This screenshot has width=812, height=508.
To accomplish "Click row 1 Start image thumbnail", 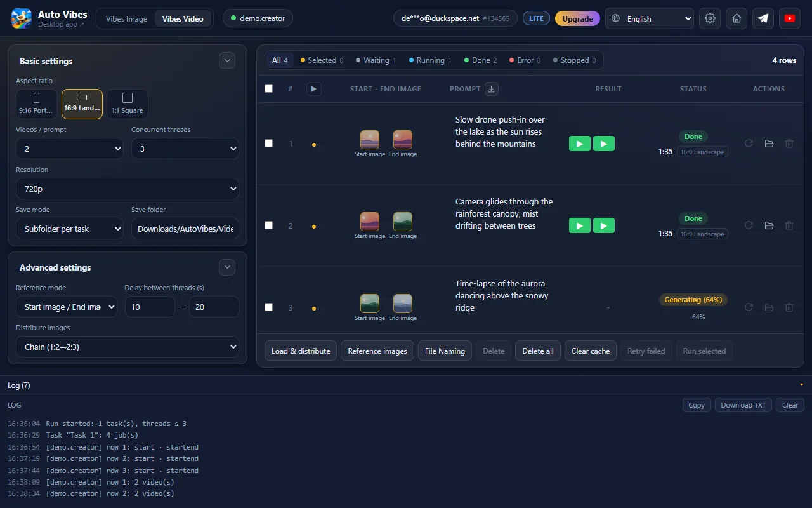I will click(370, 140).
